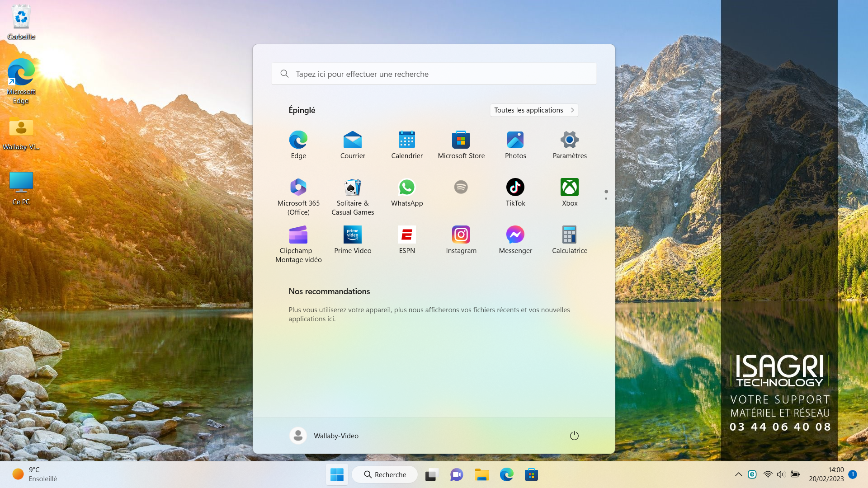
Task: Launch the Xbox app
Action: pos(570,192)
